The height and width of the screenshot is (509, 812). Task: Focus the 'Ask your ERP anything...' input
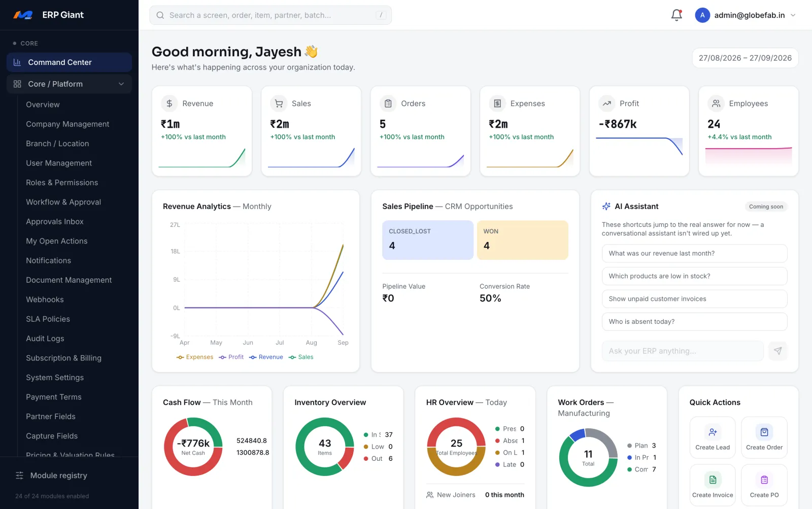tap(683, 351)
